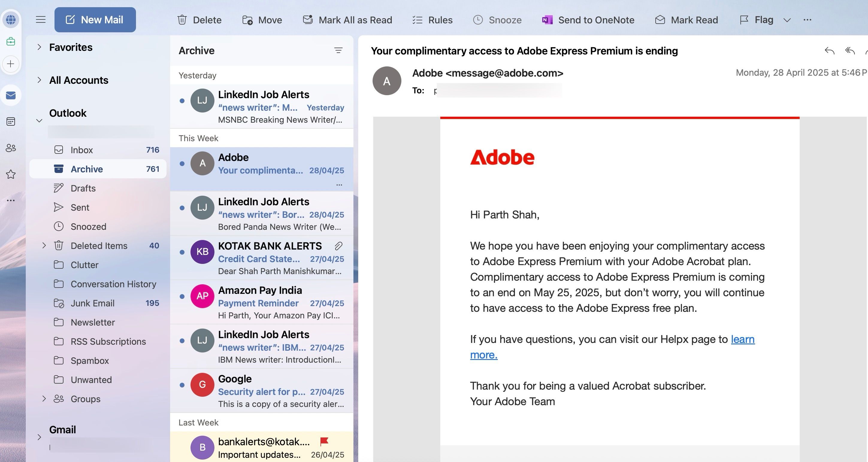Delete the selected Adobe email
The height and width of the screenshot is (462, 868).
pos(199,20)
